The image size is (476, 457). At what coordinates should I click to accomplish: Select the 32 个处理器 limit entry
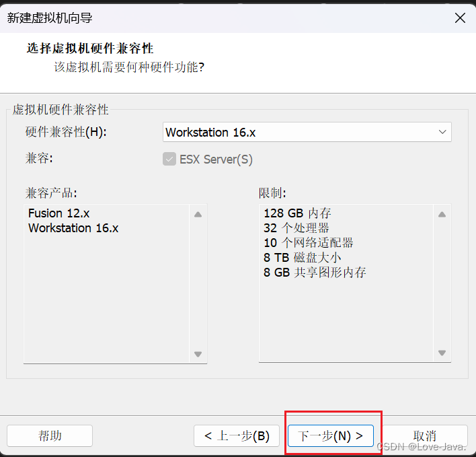coord(296,228)
